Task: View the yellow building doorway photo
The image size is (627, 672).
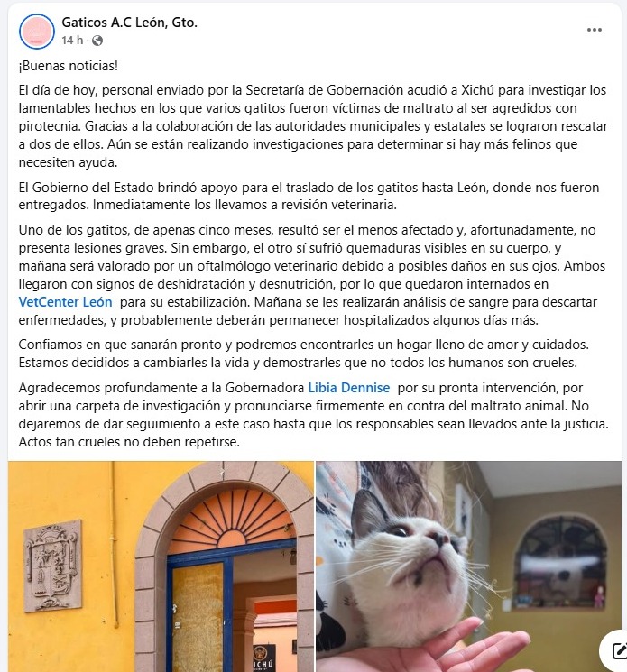Action: [x=161, y=566]
